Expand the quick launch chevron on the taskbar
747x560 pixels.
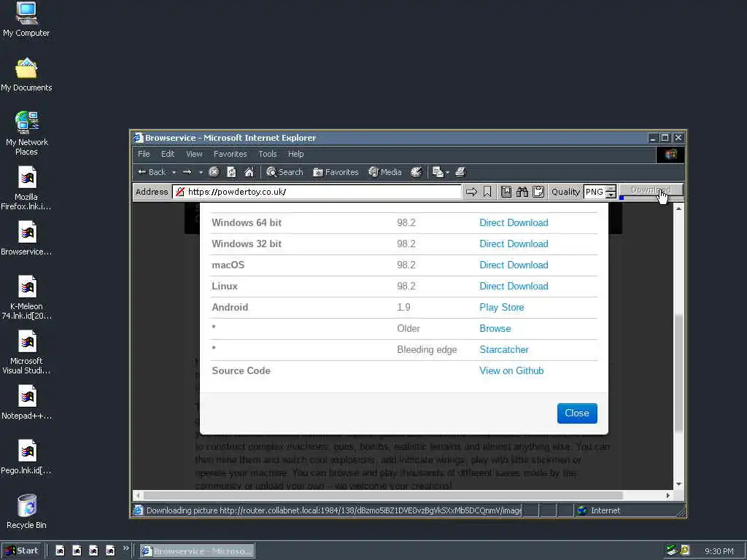click(125, 548)
